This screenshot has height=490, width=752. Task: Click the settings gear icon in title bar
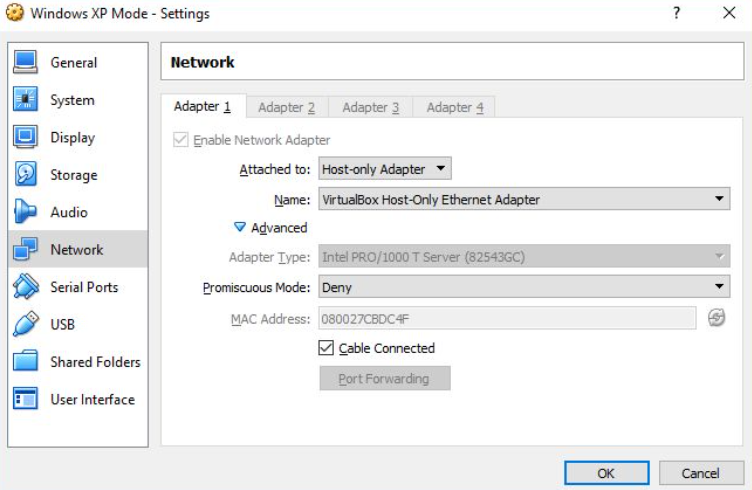pyautogui.click(x=14, y=13)
